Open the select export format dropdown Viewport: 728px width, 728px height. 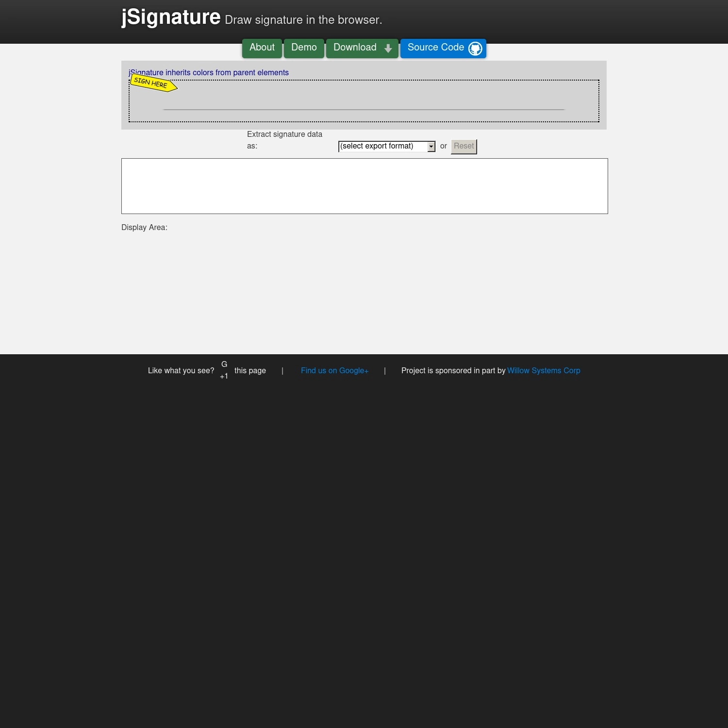(387, 146)
